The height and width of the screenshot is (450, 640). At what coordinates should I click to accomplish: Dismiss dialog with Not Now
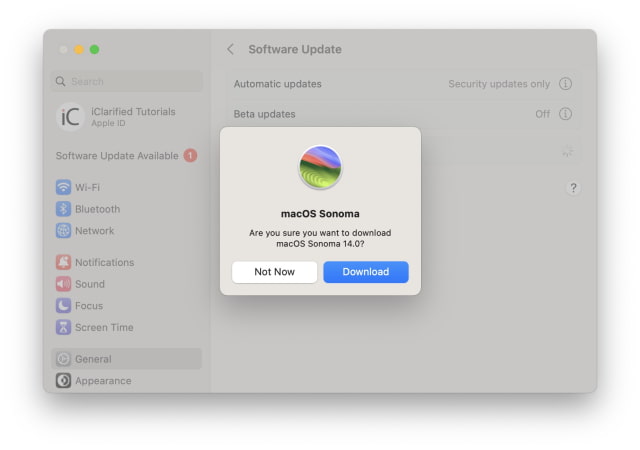point(274,272)
